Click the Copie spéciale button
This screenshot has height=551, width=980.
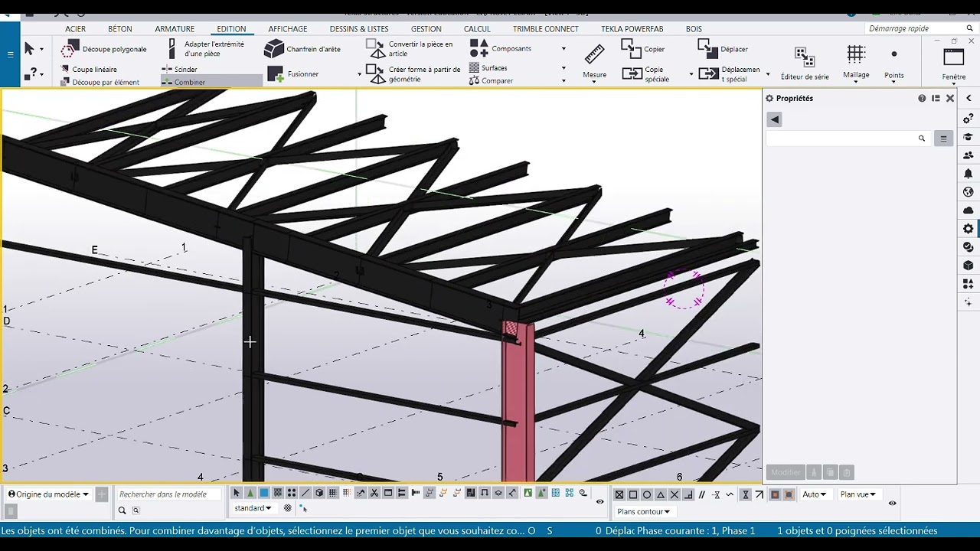pos(645,74)
